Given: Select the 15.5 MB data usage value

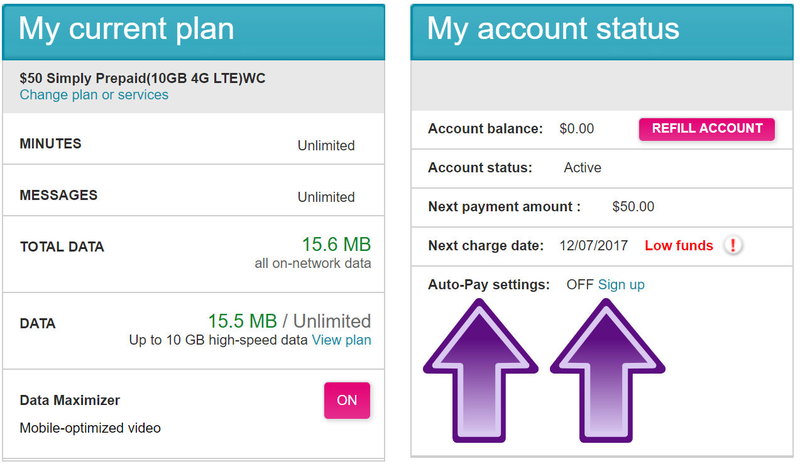Looking at the screenshot, I should (242, 321).
